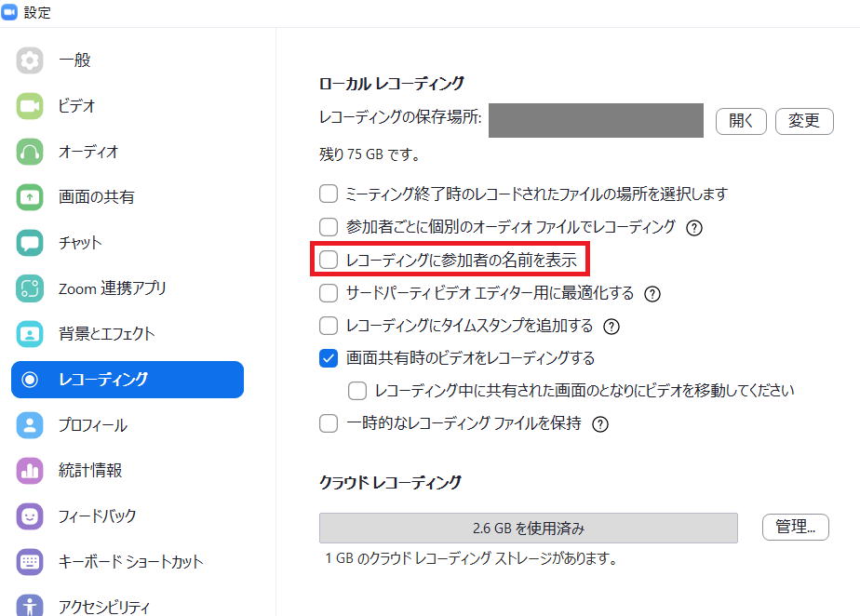Click the Zoom 連携アプリ icon
The height and width of the screenshot is (616, 860).
click(x=30, y=288)
